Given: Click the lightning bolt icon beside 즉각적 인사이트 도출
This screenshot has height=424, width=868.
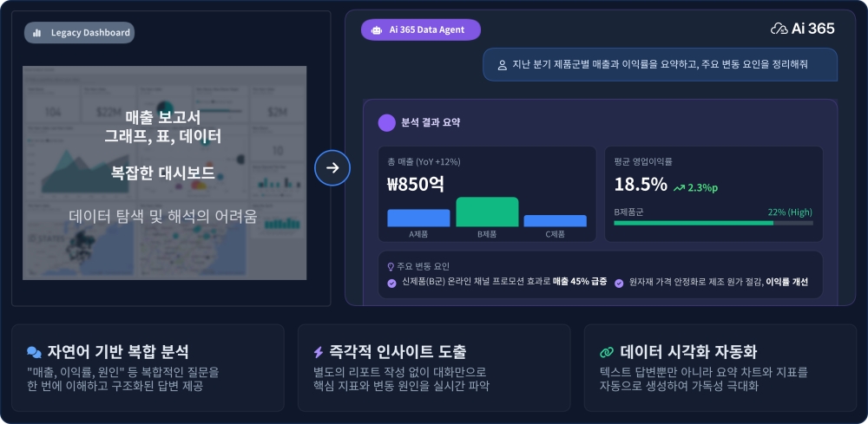Looking at the screenshot, I should (319, 352).
